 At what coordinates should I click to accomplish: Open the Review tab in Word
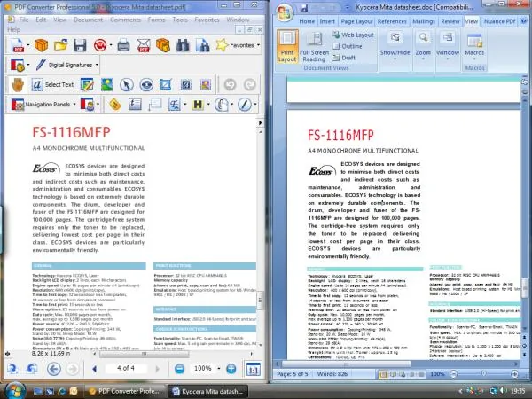click(x=450, y=21)
